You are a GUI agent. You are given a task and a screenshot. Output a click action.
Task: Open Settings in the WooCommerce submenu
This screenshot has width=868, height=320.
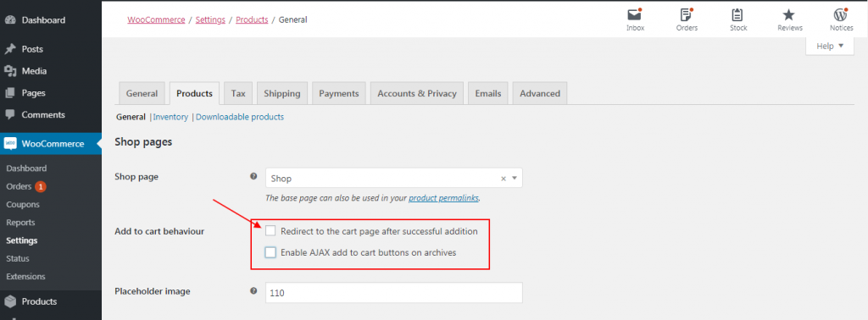[x=21, y=241]
